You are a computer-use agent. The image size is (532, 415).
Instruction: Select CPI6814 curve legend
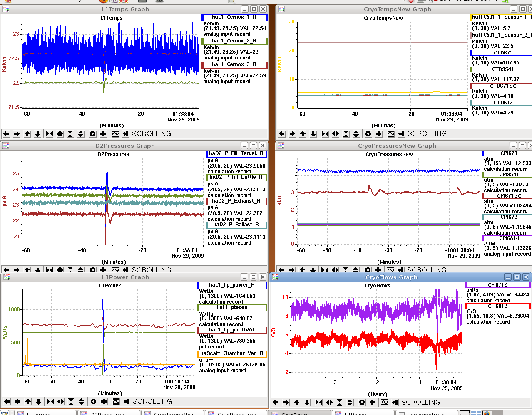(x=507, y=238)
